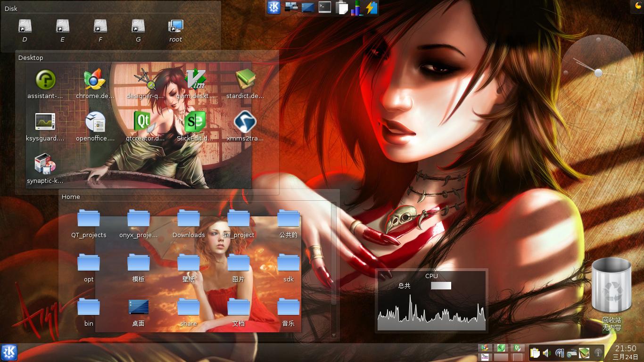Switch to the SlickEdit taskbar entry
This screenshot has height=362, width=644.
coord(501,348)
